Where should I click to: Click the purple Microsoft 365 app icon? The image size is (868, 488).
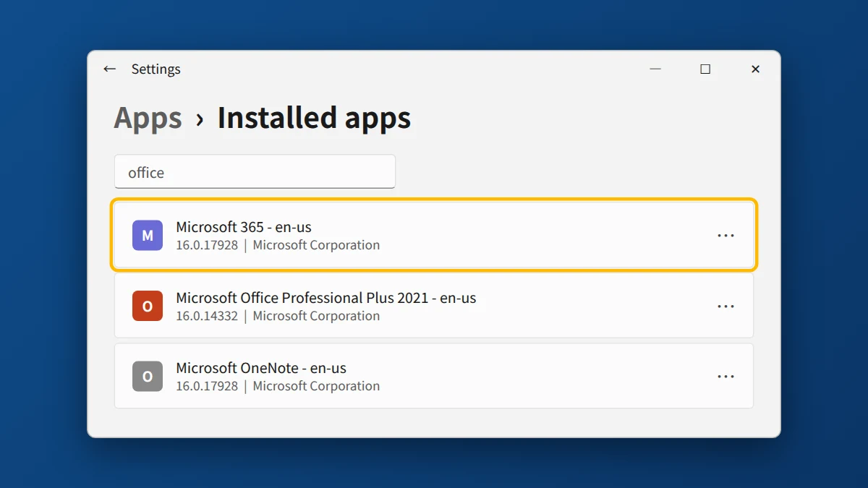coord(148,235)
